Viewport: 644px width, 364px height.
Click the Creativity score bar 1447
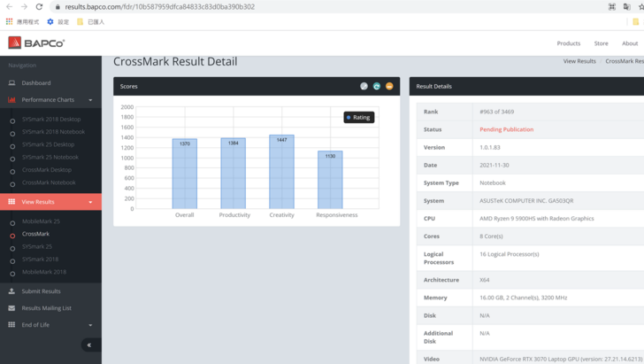pyautogui.click(x=281, y=172)
